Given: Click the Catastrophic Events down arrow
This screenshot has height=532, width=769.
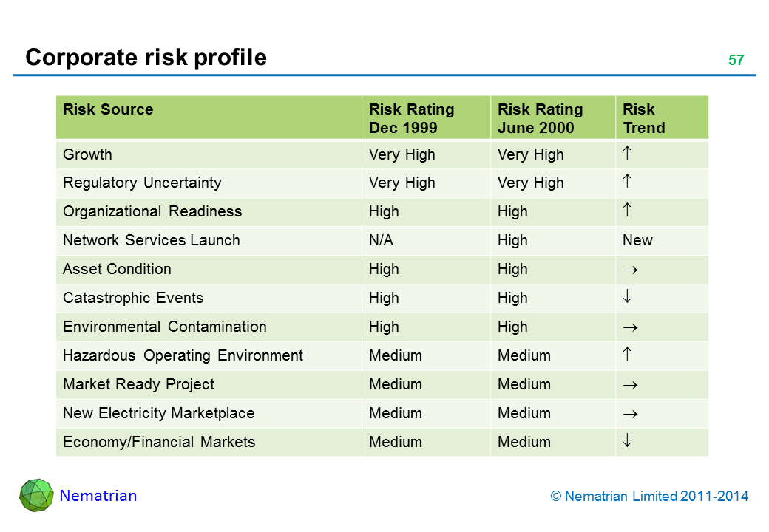Looking at the screenshot, I should (x=627, y=298).
